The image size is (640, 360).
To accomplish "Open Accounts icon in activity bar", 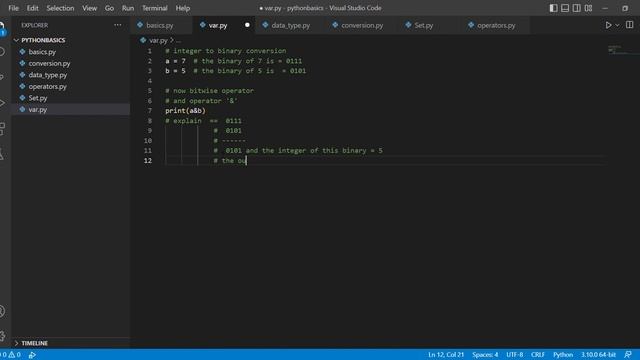I will pyautogui.click(x=2, y=311).
